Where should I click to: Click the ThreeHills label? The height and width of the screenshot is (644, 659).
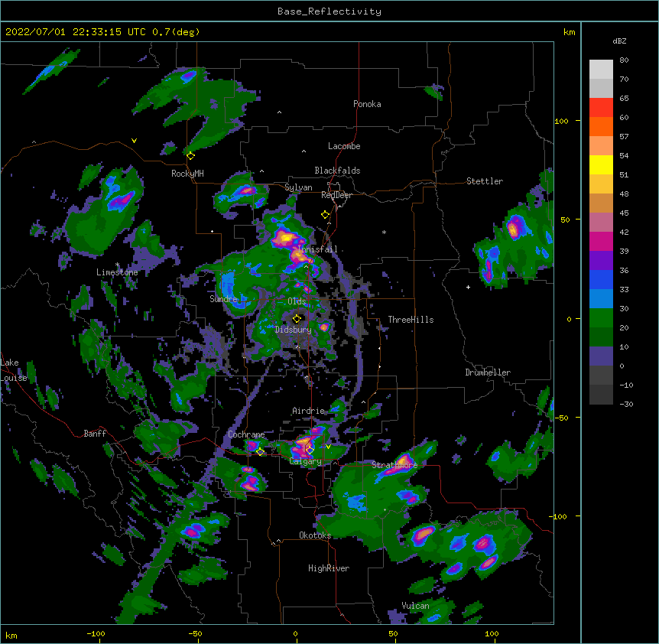tap(411, 320)
